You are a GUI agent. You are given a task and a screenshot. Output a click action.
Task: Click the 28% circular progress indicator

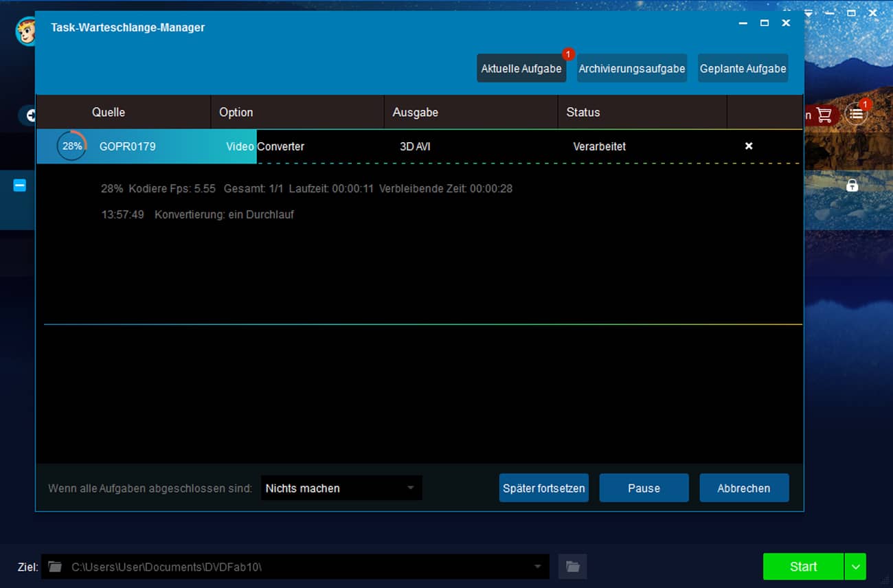click(x=71, y=146)
